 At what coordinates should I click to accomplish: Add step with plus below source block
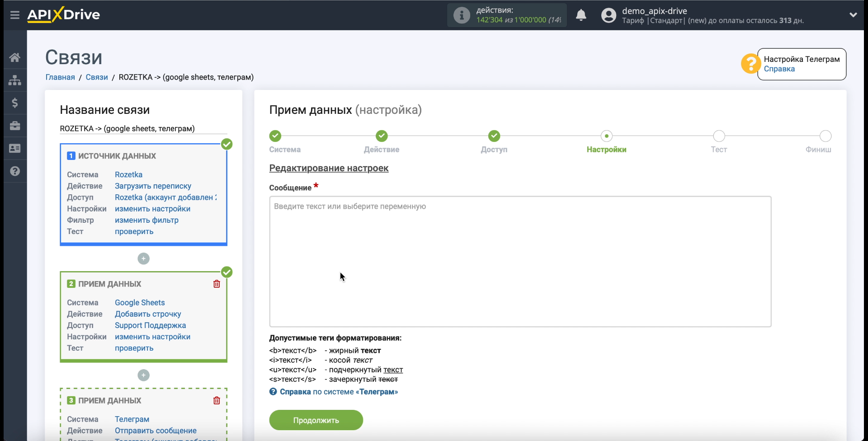point(143,258)
